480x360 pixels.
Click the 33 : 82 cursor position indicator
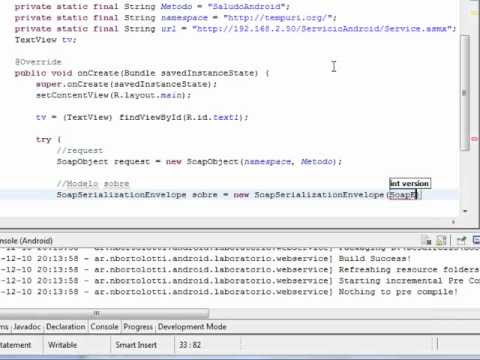(x=190, y=345)
